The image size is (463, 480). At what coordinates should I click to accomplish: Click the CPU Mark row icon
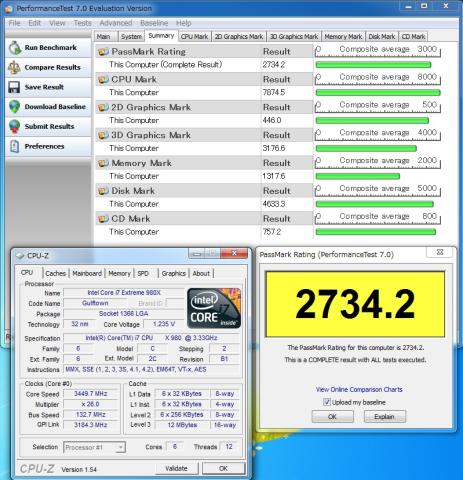[x=103, y=79]
